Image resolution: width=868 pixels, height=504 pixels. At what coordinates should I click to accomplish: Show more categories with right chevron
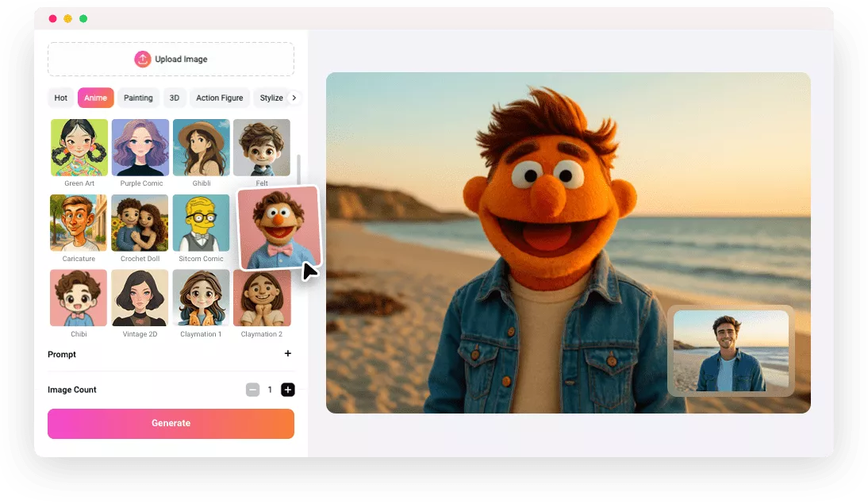point(294,98)
